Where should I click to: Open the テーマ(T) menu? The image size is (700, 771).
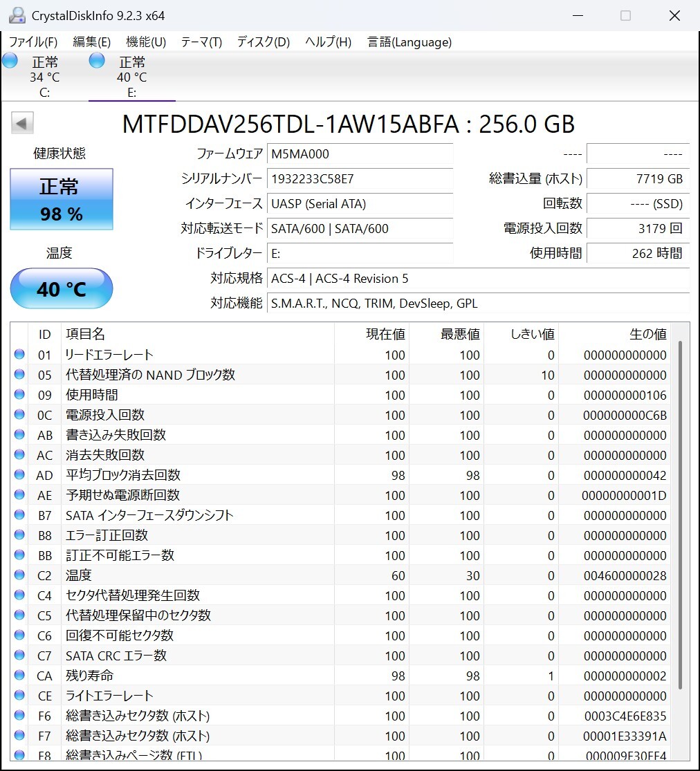[x=200, y=42]
